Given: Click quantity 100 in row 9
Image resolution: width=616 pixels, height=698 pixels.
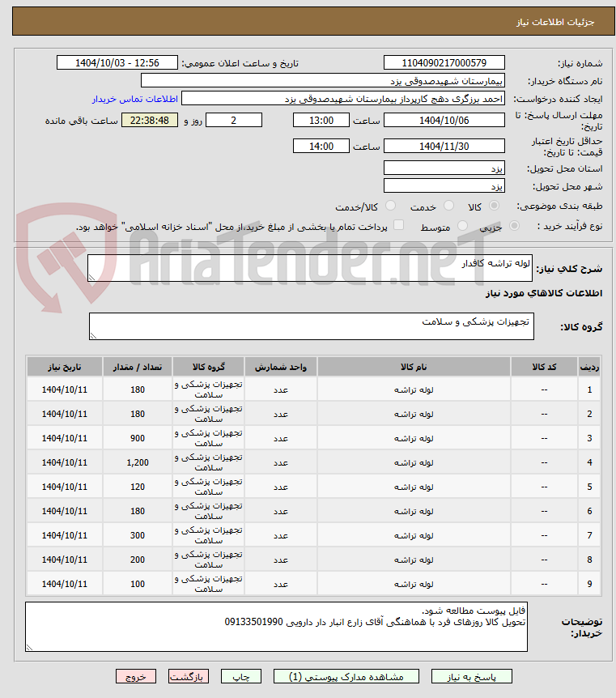Looking at the screenshot, I should click(x=138, y=584).
